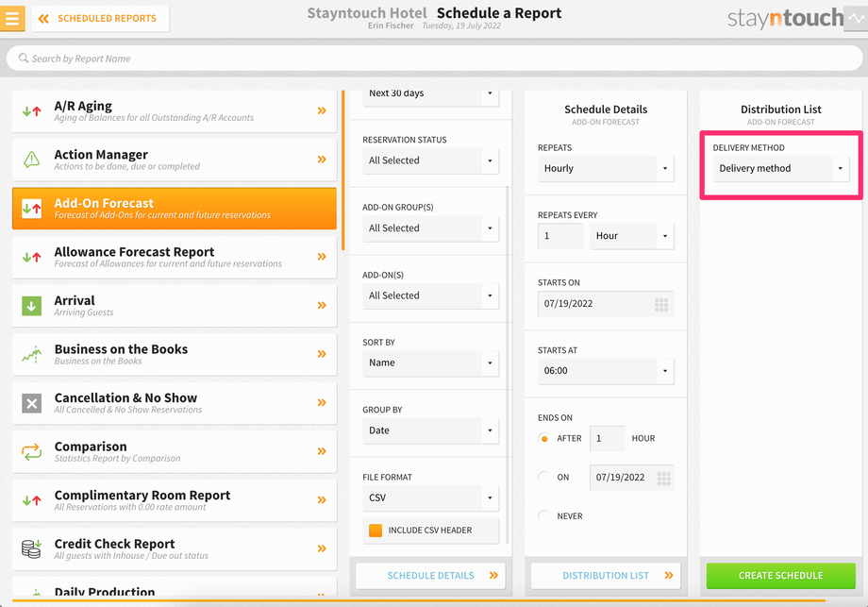Open A/R Aging with its chevron arrow
868x607 pixels.
pyautogui.click(x=322, y=110)
